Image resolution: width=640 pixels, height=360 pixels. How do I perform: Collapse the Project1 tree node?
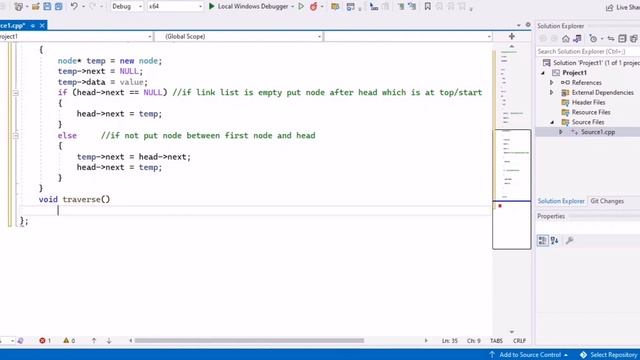(x=543, y=73)
